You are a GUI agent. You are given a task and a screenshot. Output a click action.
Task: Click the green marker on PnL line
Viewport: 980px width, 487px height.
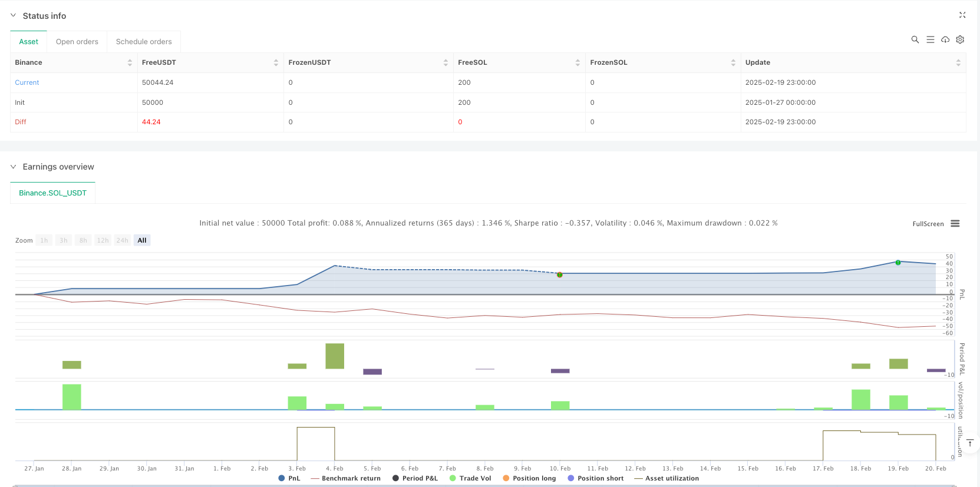pyautogui.click(x=897, y=263)
